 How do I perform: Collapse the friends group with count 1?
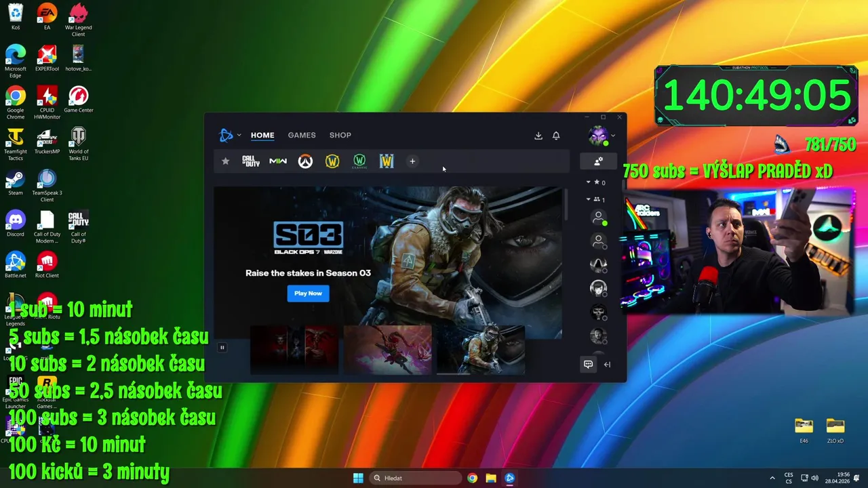click(589, 199)
